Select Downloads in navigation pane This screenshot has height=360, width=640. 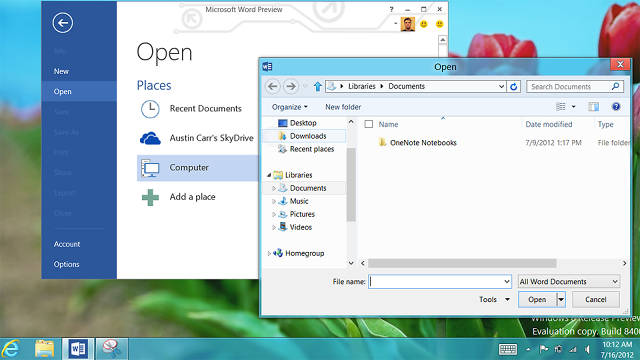tap(307, 136)
